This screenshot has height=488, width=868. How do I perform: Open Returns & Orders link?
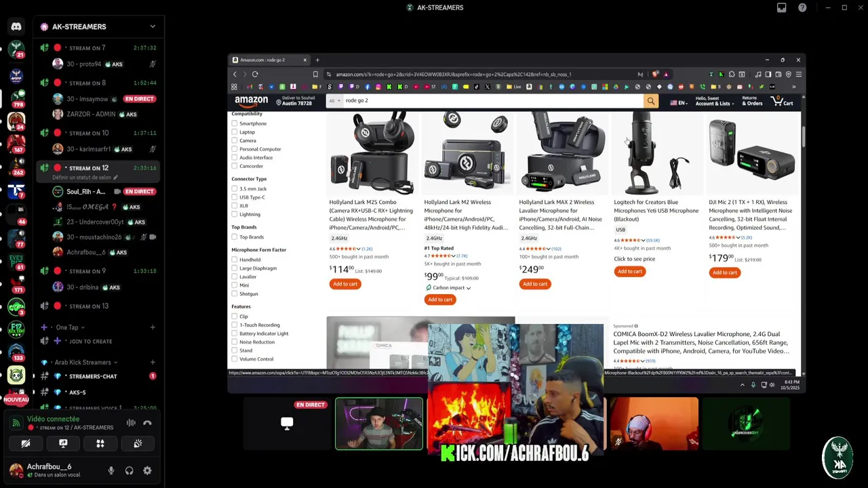pyautogui.click(x=751, y=102)
